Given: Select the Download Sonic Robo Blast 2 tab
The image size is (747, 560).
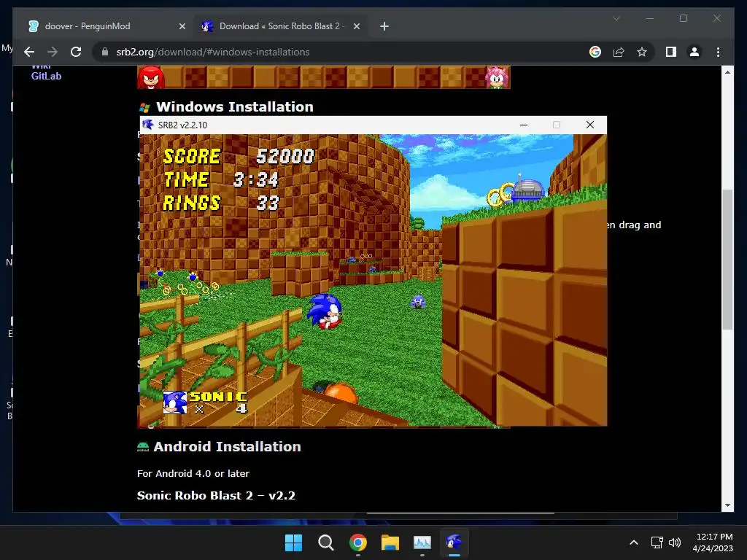Looking at the screenshot, I should point(279,26).
